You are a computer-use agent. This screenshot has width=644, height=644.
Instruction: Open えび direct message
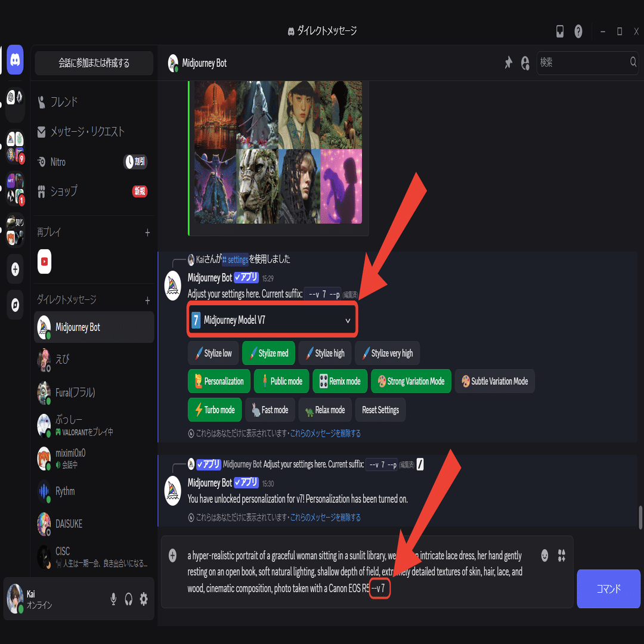pos(94,360)
